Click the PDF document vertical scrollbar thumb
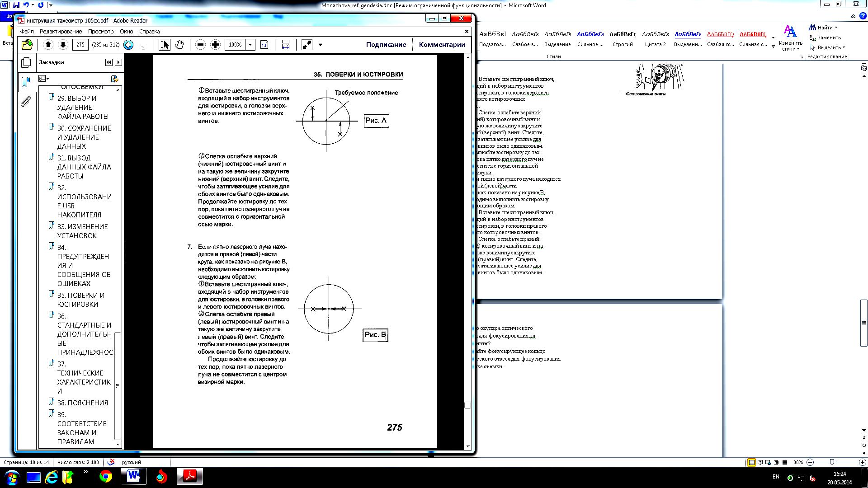Viewport: 868px width, 488px height. [x=467, y=405]
